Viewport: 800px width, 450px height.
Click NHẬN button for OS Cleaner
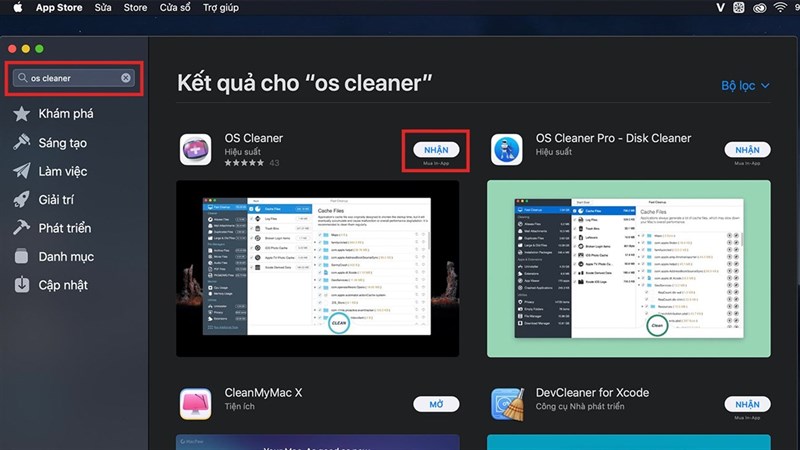coord(436,150)
